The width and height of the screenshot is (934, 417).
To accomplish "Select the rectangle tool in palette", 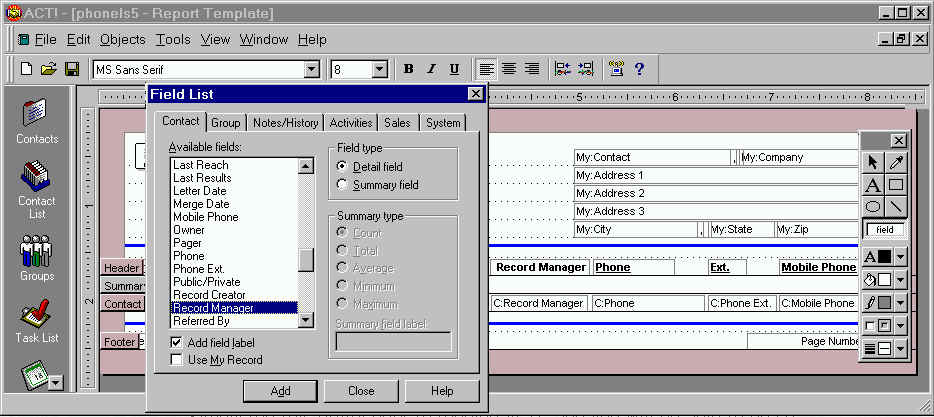I will [x=896, y=185].
